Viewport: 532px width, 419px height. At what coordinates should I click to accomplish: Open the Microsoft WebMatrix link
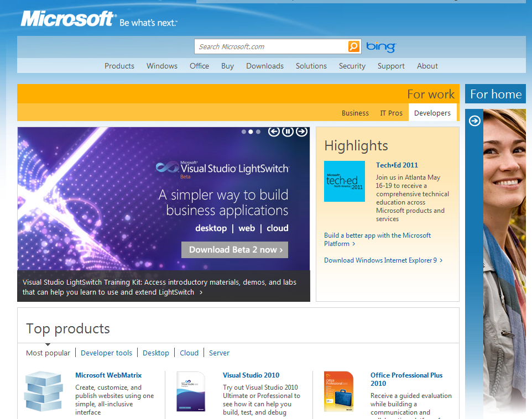coord(108,375)
